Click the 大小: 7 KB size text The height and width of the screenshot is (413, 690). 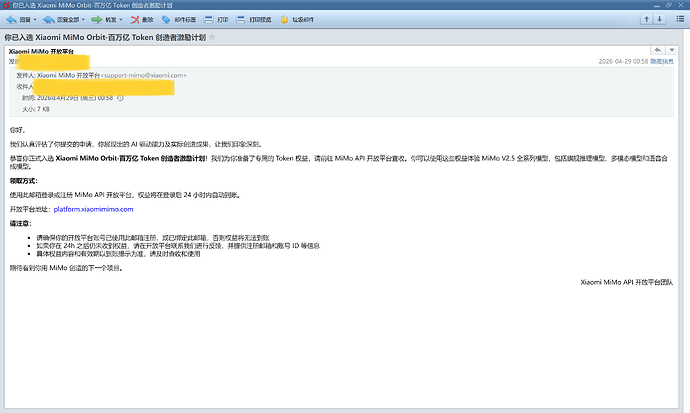[36, 109]
